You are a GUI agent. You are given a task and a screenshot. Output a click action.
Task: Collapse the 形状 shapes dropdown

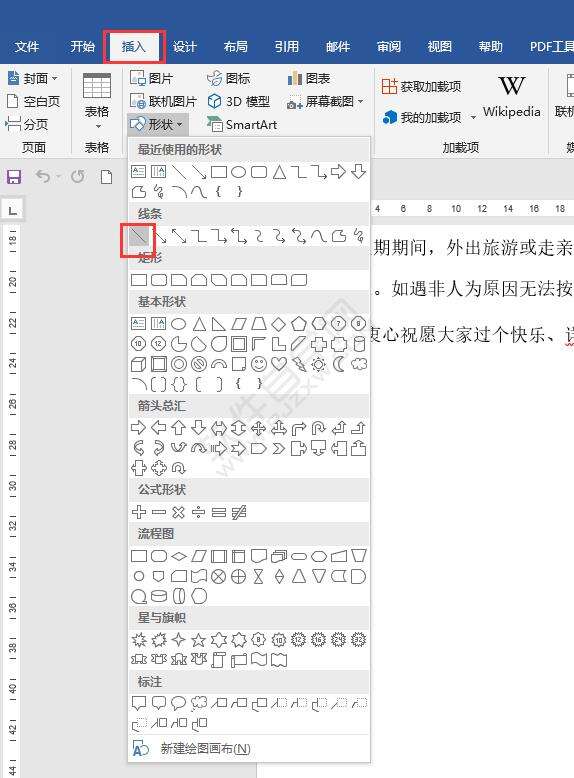[157, 124]
